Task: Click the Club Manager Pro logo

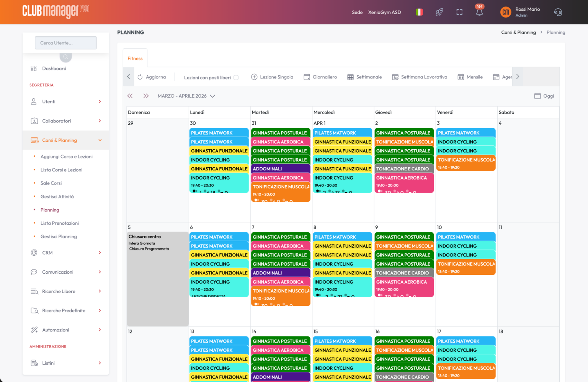Action: point(56,11)
